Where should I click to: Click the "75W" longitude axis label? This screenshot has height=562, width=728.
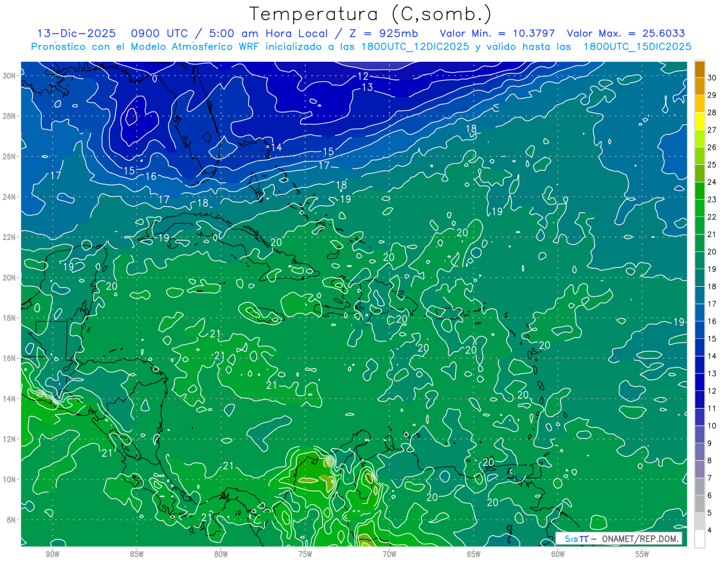pos(305,554)
